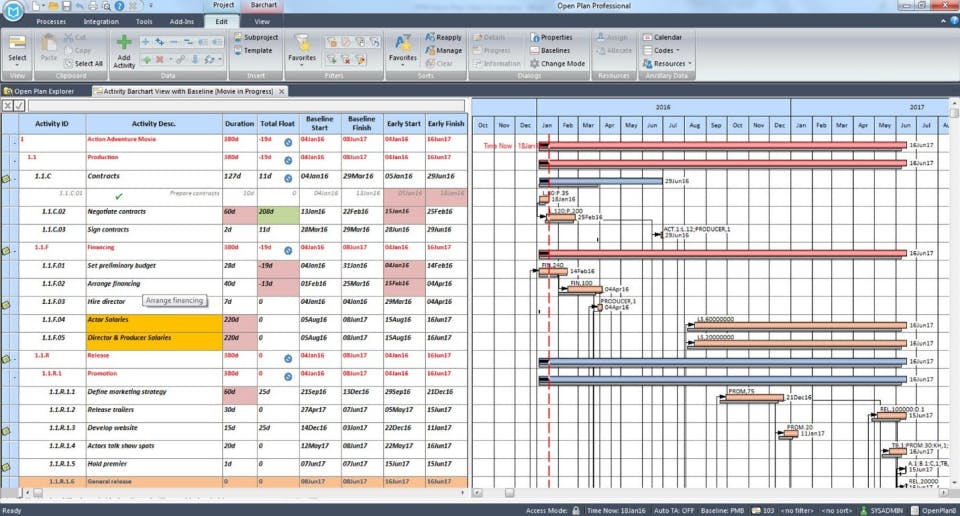
Task: Click the horizontal scrollbar thumb under activity table
Action: pyautogui.click(x=37, y=492)
